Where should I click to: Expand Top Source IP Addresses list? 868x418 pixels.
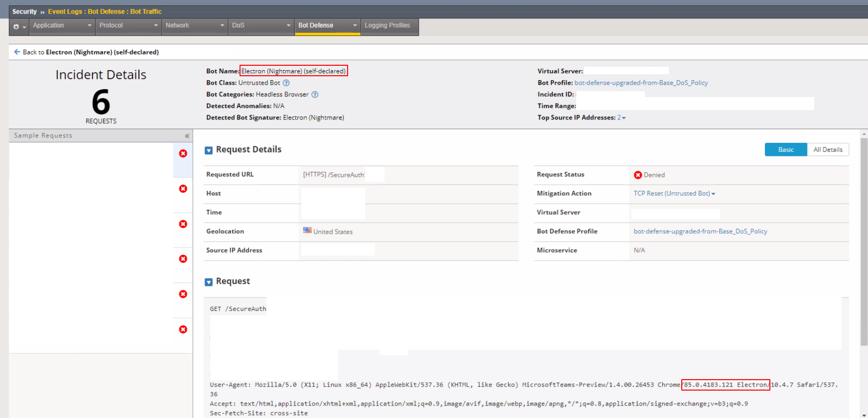pos(621,118)
